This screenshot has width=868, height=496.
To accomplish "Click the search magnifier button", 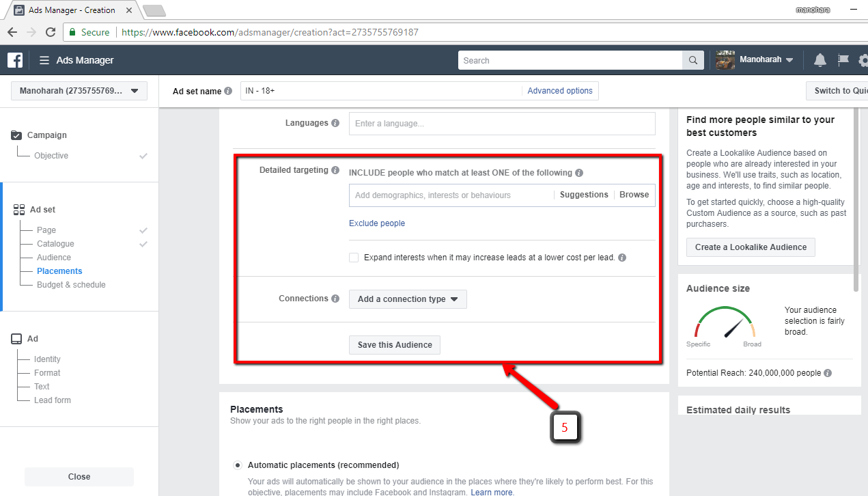I will [693, 60].
